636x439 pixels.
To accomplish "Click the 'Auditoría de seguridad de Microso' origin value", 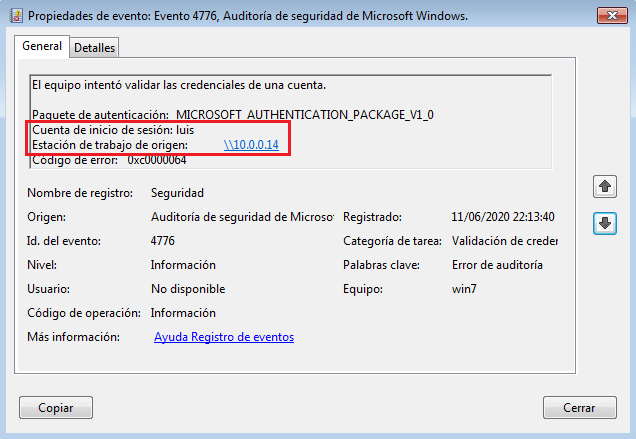I will point(242,217).
